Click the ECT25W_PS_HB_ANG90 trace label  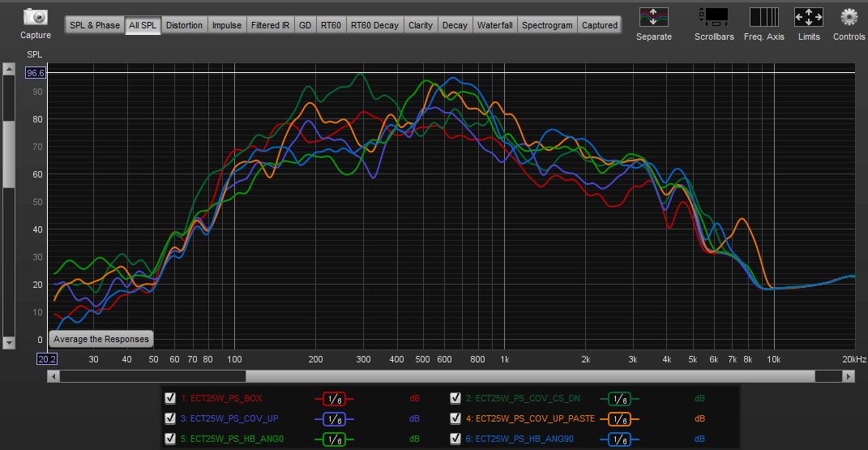520,439
